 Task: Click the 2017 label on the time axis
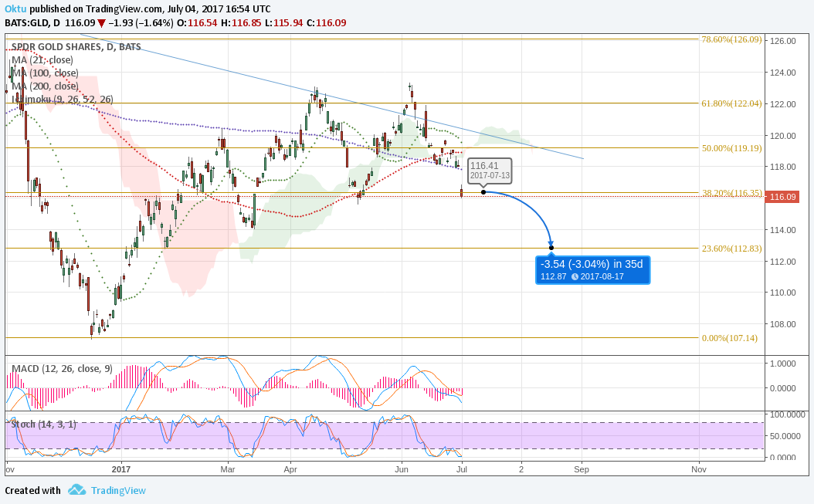121,469
